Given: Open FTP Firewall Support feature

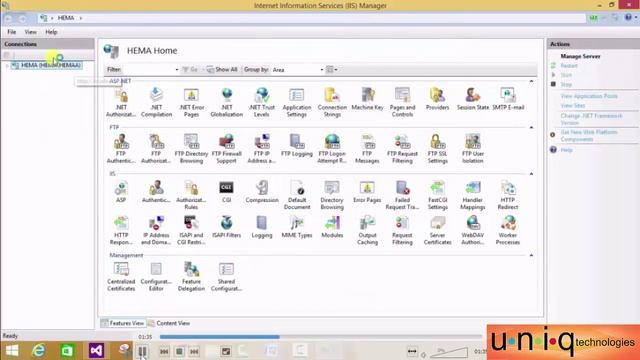Looking at the screenshot, I should coord(227,149).
